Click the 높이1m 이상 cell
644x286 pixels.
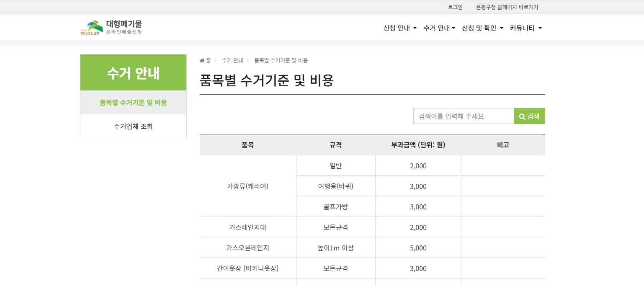click(x=336, y=248)
